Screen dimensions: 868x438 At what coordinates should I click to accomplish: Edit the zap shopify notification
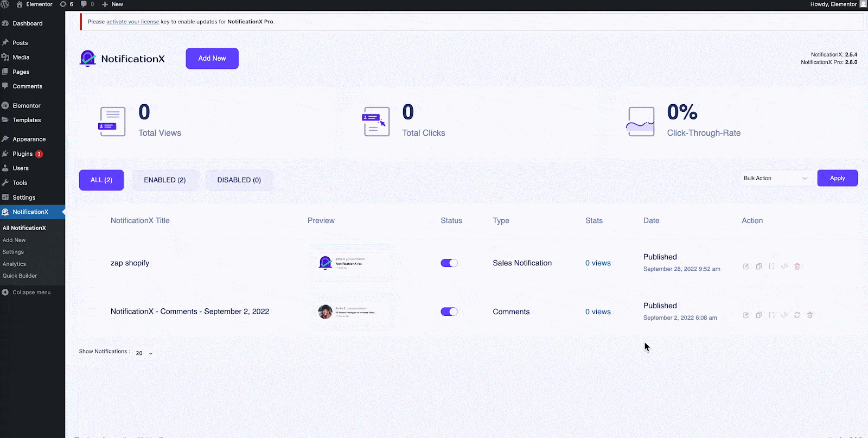click(746, 266)
